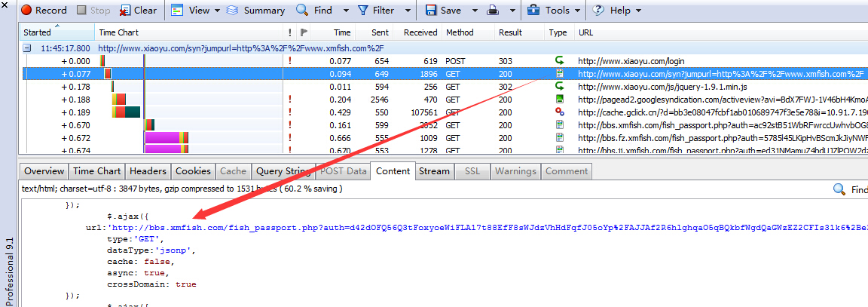The image size is (868, 307).
Task: Click the Save disk icon
Action: click(432, 11)
